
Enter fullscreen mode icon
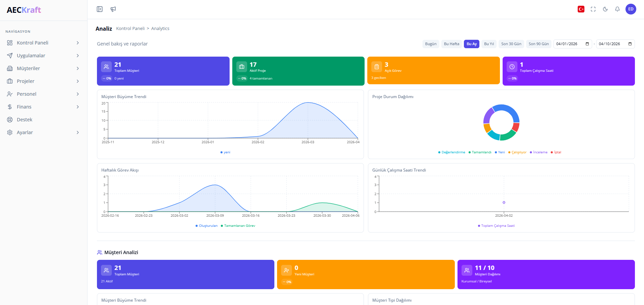(593, 9)
